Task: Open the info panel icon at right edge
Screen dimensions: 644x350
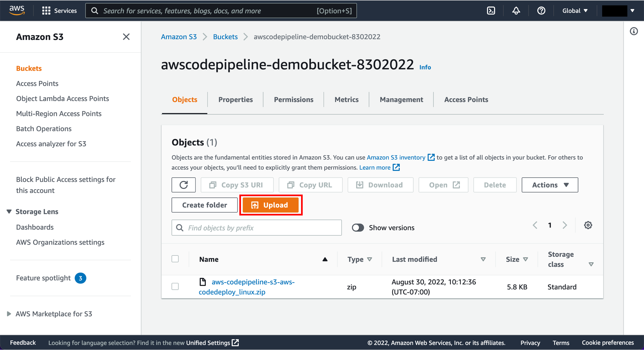Action: 634,31
